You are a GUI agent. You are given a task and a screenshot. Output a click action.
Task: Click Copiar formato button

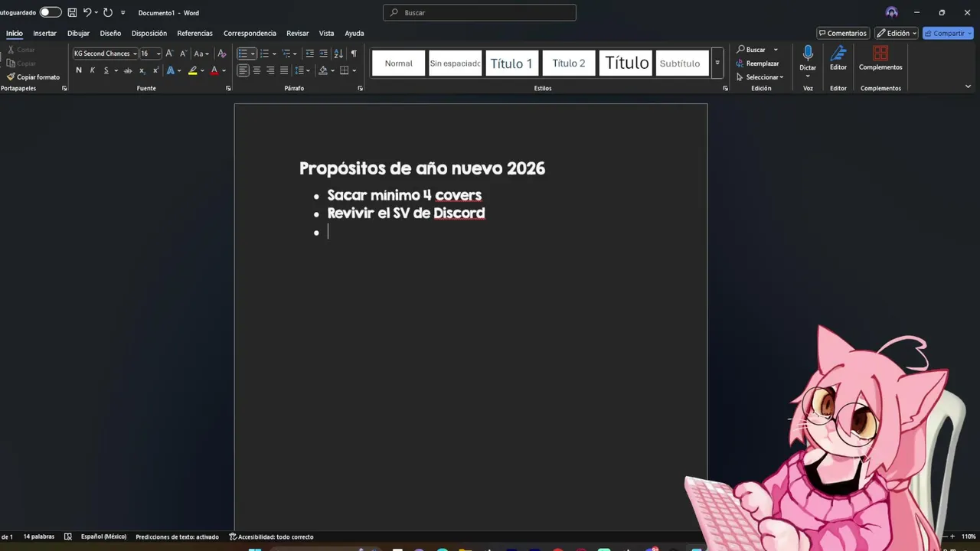[x=33, y=77]
